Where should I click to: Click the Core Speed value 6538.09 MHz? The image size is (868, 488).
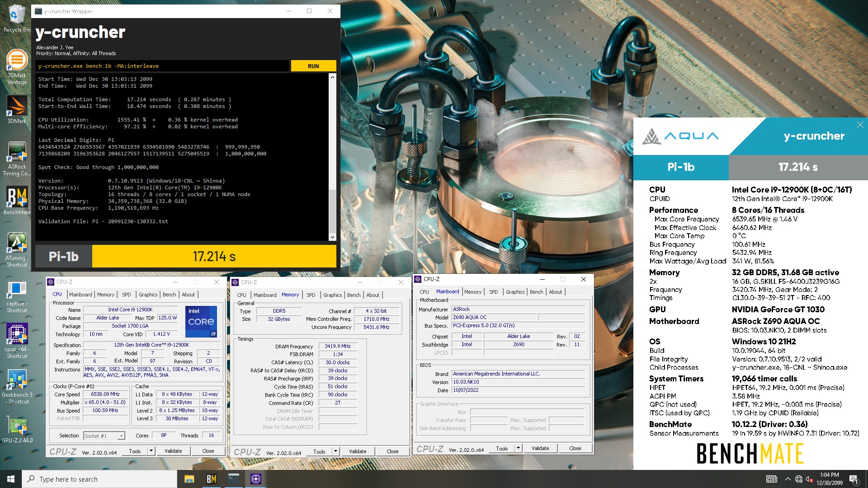pos(105,394)
